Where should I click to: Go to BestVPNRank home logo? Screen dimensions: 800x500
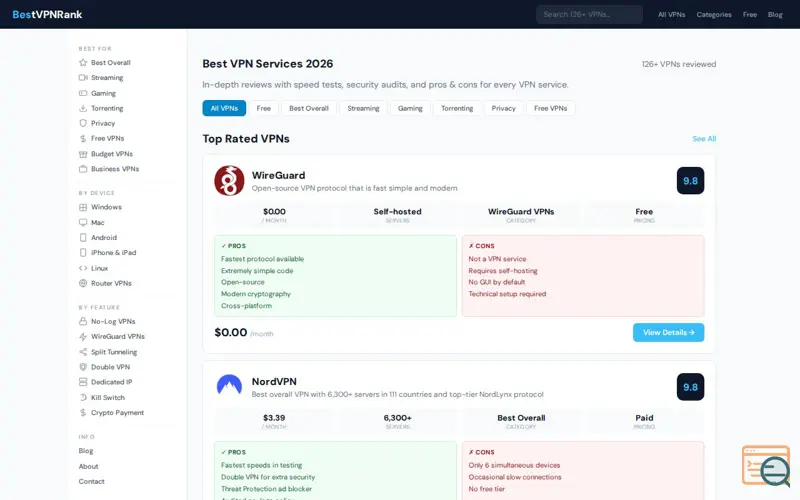pyautogui.click(x=47, y=14)
